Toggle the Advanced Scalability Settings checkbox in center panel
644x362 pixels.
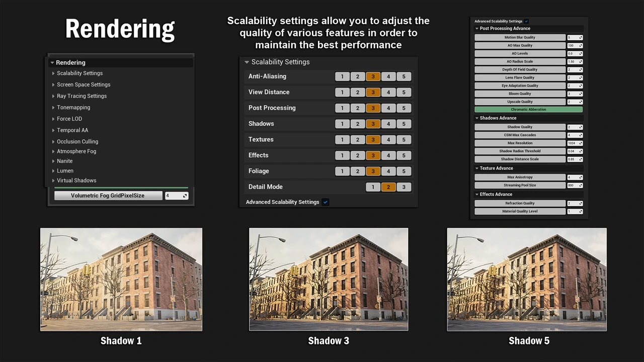326,202
